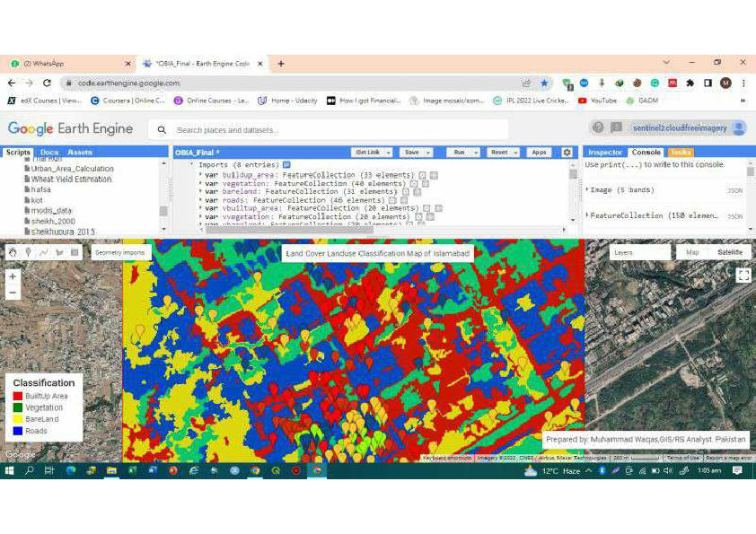
Task: Select the pan hand tool on map
Action: tap(13, 252)
